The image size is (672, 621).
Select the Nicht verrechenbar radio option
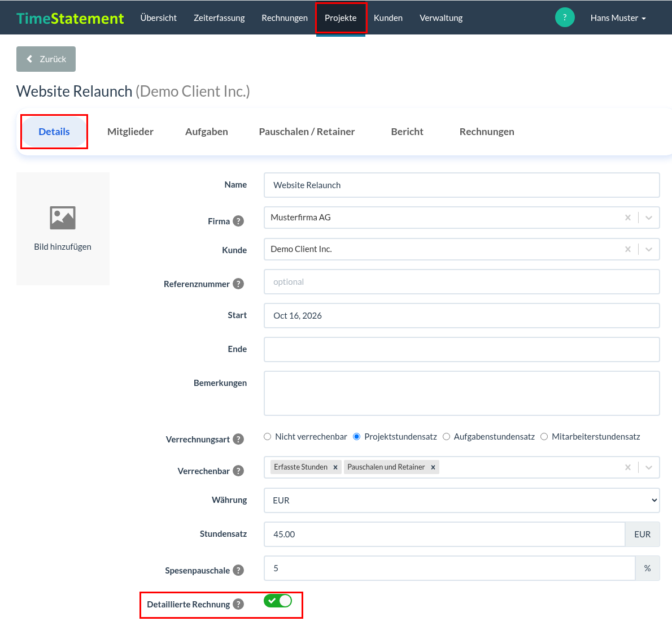268,437
